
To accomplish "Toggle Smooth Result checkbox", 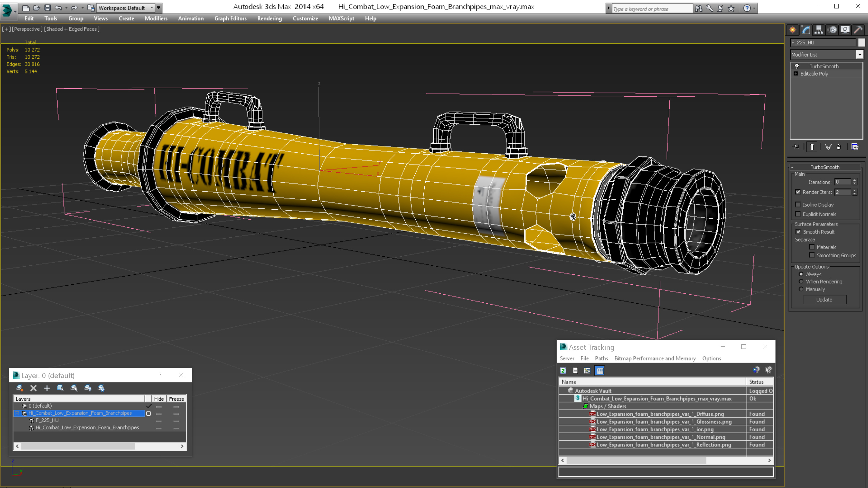I will pyautogui.click(x=798, y=231).
